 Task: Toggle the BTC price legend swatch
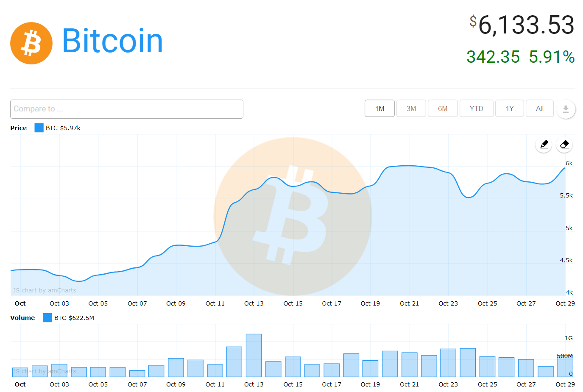pyautogui.click(x=39, y=128)
